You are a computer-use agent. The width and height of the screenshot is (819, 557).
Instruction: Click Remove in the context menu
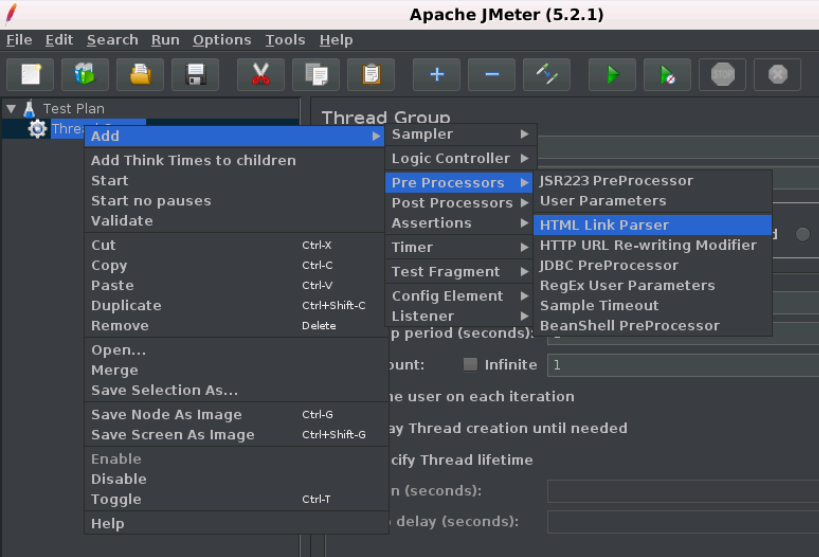pyautogui.click(x=236, y=326)
